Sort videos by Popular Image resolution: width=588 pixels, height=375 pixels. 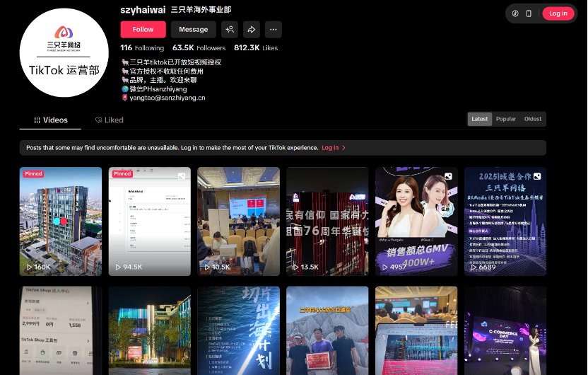click(x=506, y=119)
